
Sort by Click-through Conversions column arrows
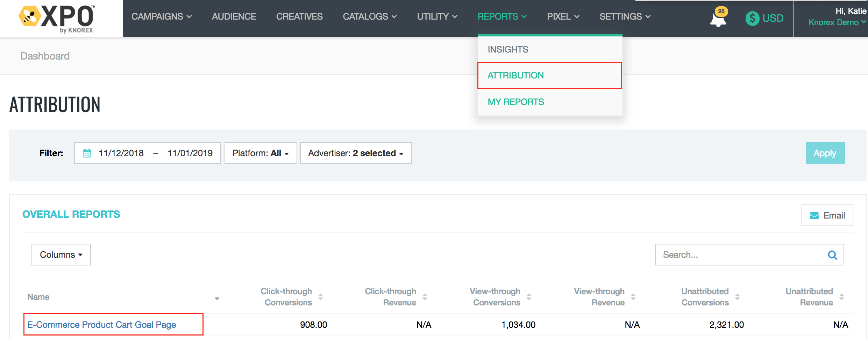click(321, 297)
